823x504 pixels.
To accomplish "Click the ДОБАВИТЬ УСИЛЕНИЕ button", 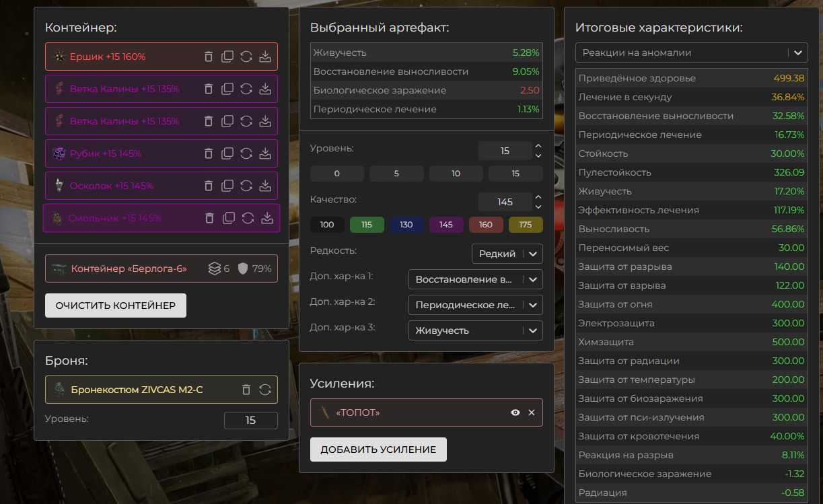I will 378,449.
